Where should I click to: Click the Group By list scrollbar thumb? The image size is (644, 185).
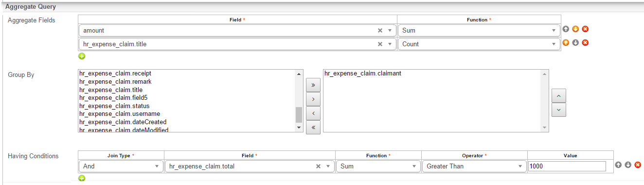(299, 115)
